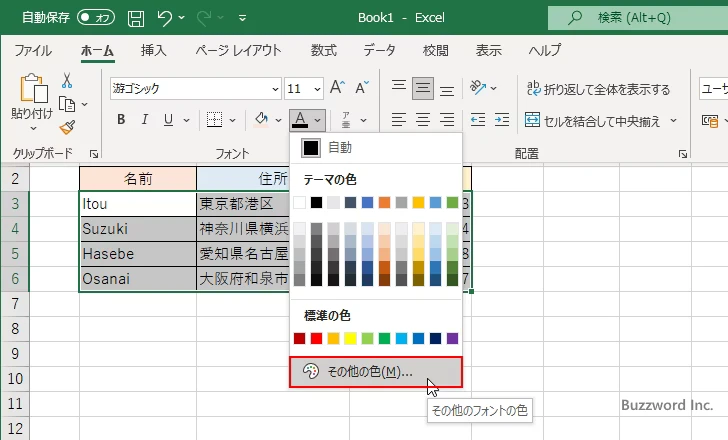Open the font name dropdown
The width and height of the screenshot is (728, 440).
pyautogui.click(x=272, y=88)
